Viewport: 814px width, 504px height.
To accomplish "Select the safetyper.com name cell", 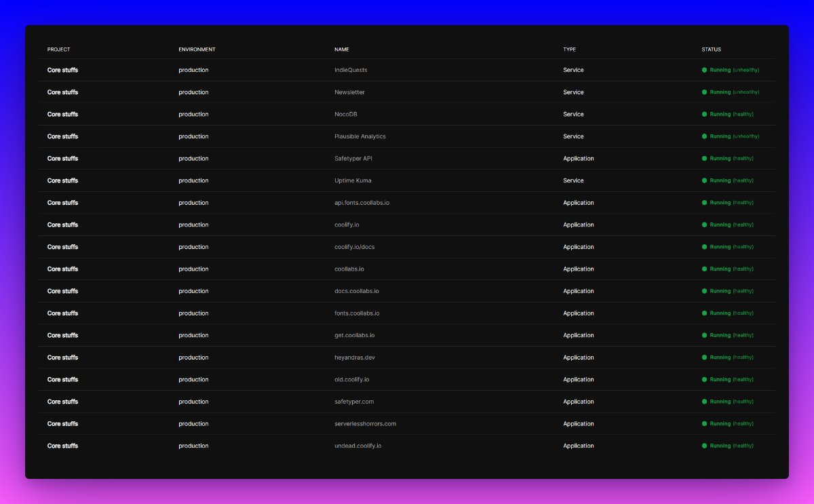I will pos(354,402).
